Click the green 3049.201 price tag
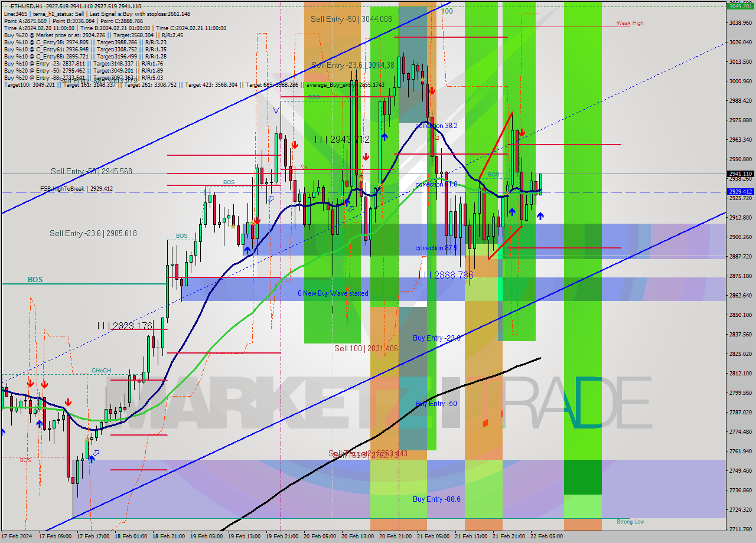This screenshot has height=543, width=756. [x=741, y=6]
